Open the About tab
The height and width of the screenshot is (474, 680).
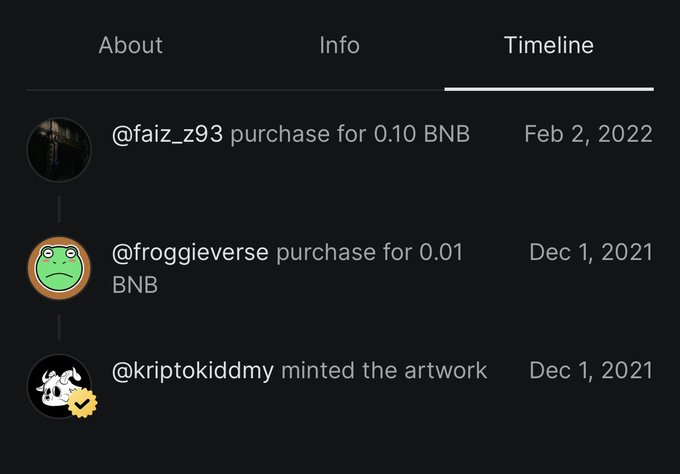(131, 45)
